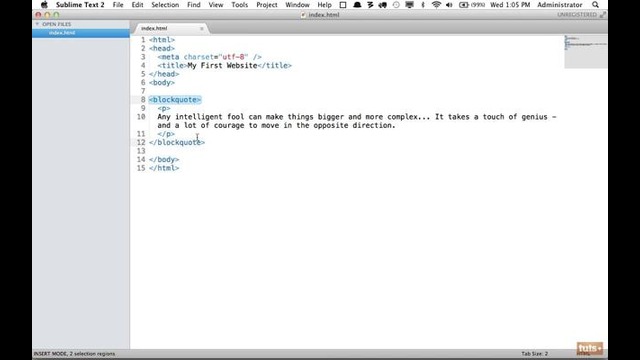The height and width of the screenshot is (360, 640).
Task: Click line number 13 in the gutter
Action: coord(141,151)
